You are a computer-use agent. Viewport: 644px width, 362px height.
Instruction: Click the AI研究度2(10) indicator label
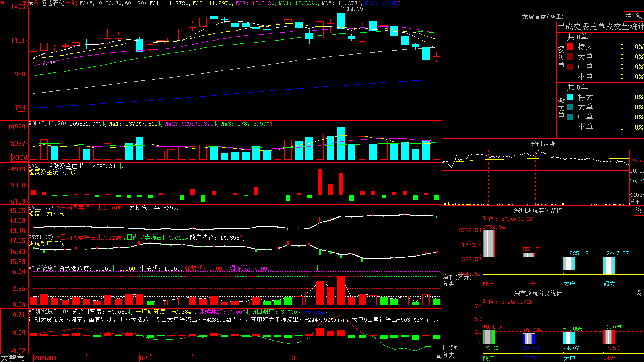point(48,311)
